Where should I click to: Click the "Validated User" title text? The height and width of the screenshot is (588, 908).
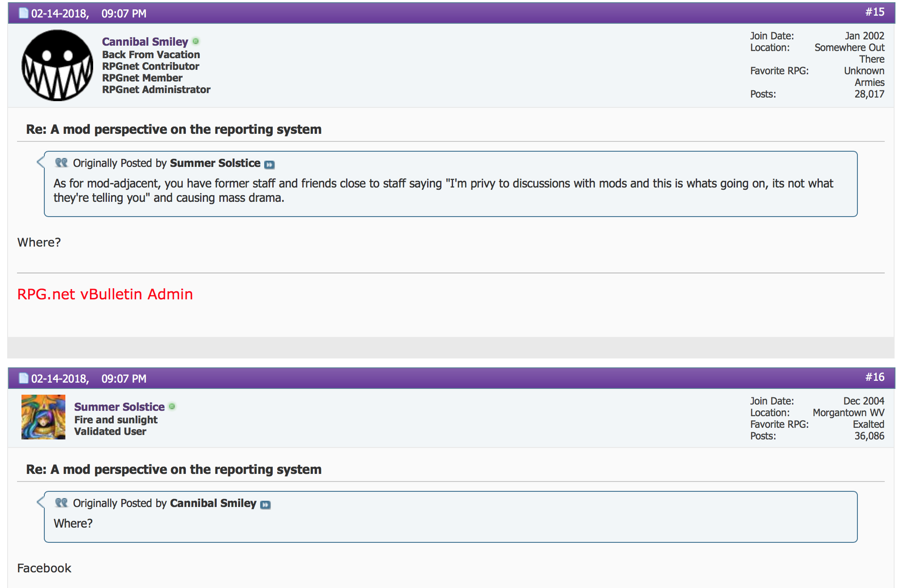(x=110, y=431)
